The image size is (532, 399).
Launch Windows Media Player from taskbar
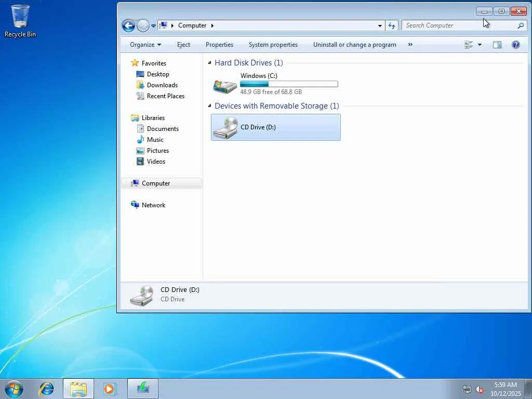pos(110,389)
